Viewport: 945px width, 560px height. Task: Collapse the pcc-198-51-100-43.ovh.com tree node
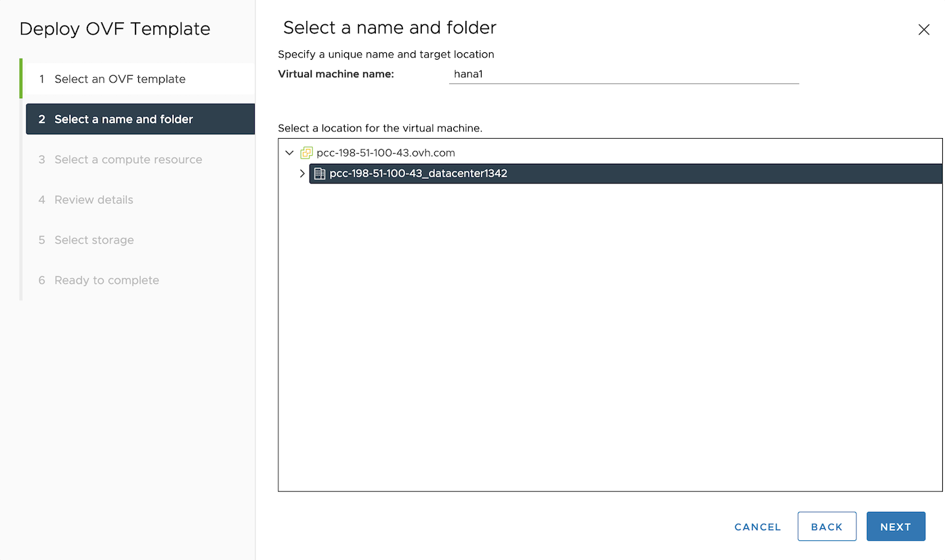[289, 153]
